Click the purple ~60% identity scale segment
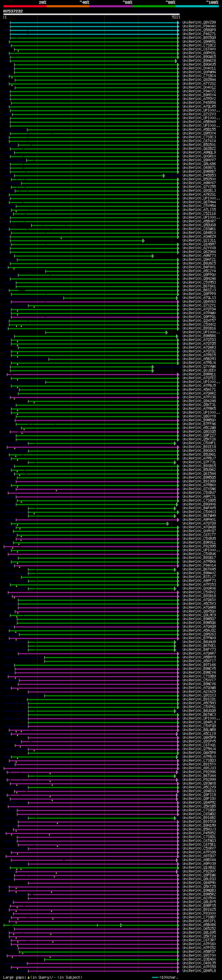Screen dimensions: 222x980 (x=111, y=6)
